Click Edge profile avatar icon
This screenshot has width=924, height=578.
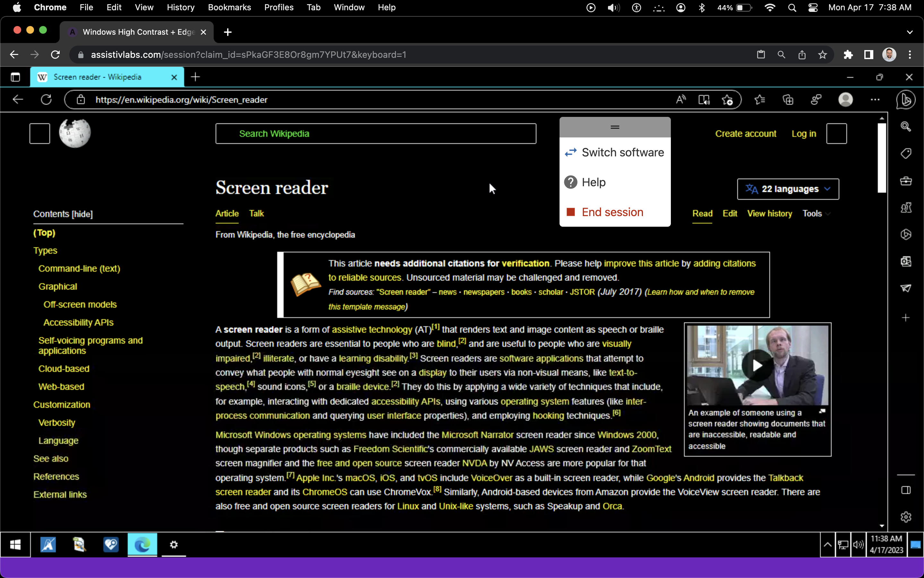[845, 100]
